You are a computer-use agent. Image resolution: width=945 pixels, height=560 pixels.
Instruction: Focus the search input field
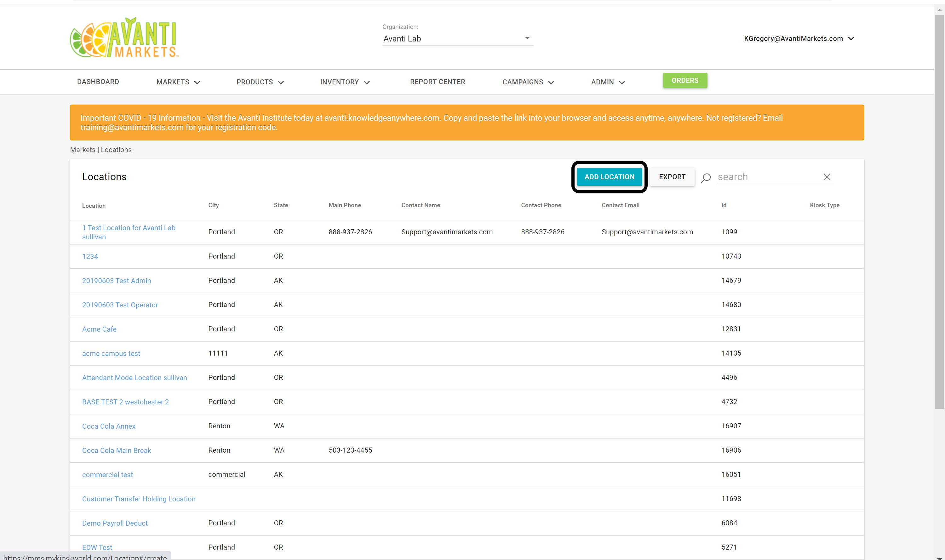(768, 177)
